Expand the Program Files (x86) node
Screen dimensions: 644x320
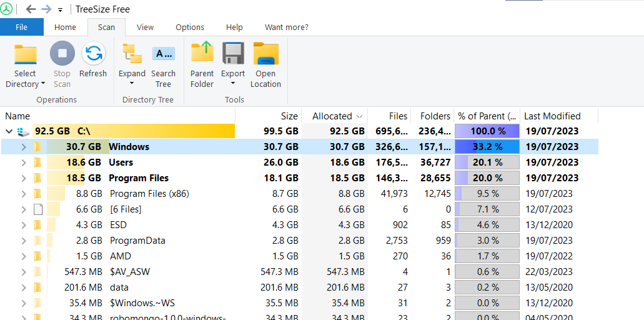[24, 194]
